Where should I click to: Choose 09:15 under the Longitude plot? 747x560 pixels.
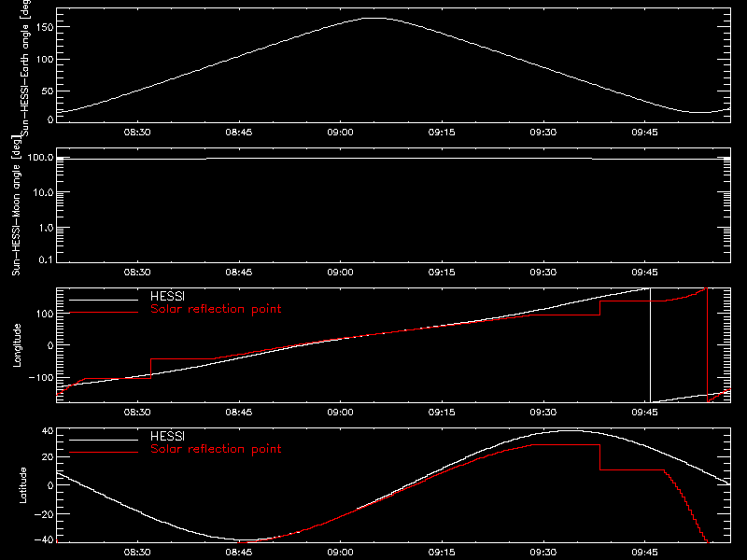[442, 412]
